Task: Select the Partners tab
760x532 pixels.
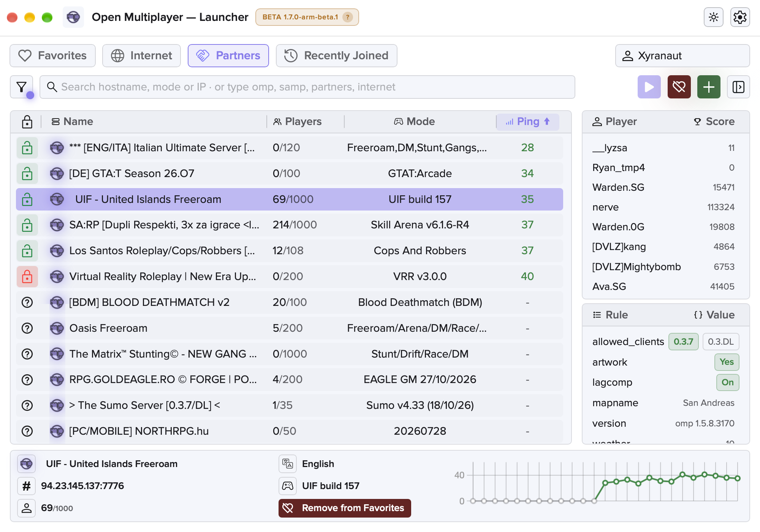Action: 228,55
